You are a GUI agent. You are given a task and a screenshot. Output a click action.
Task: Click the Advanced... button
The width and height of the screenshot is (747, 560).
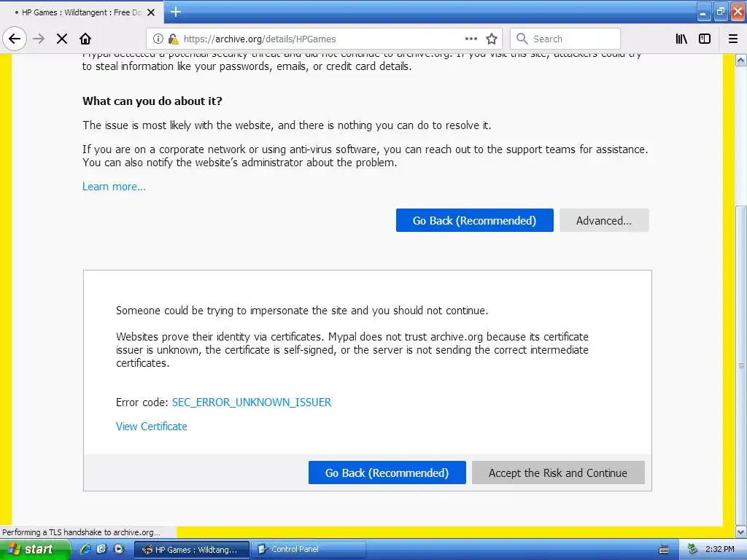[604, 220]
